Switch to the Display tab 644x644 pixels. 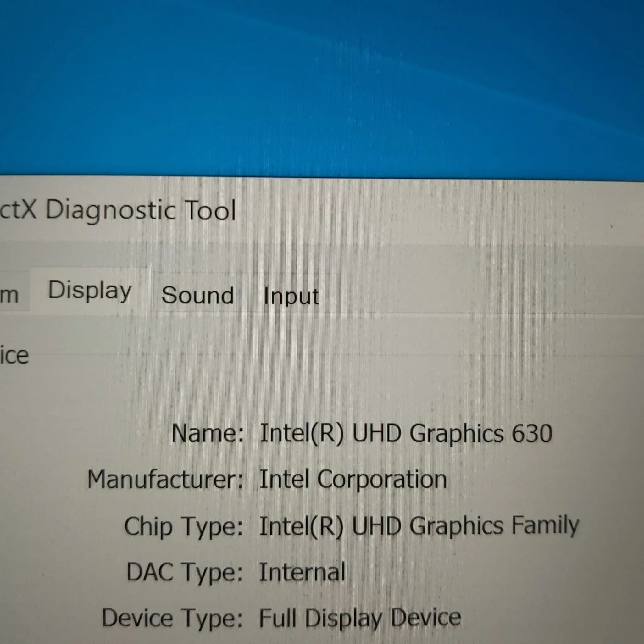click(90, 291)
